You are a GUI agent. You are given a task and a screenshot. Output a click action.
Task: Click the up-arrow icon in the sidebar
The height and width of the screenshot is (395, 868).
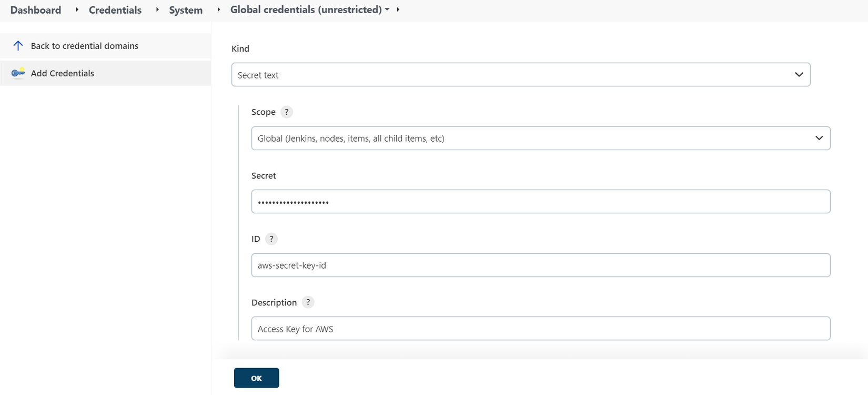click(18, 46)
